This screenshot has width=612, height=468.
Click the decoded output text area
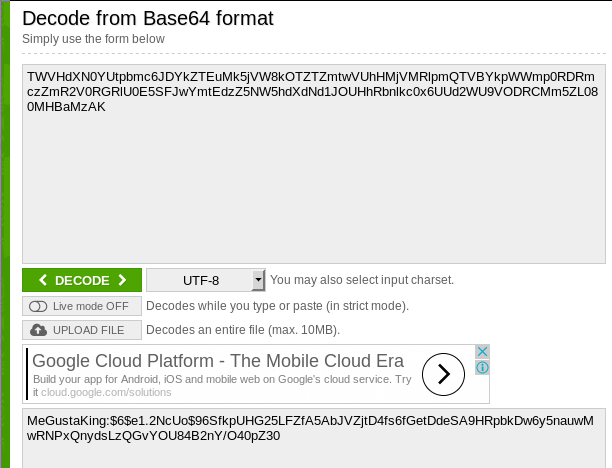[x=314, y=438]
